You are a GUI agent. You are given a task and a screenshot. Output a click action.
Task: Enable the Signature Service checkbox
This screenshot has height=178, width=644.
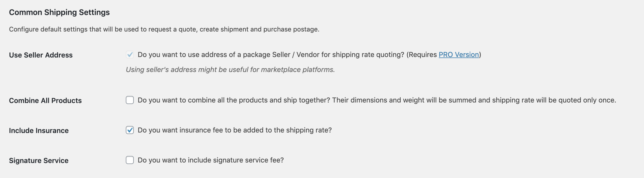click(130, 160)
